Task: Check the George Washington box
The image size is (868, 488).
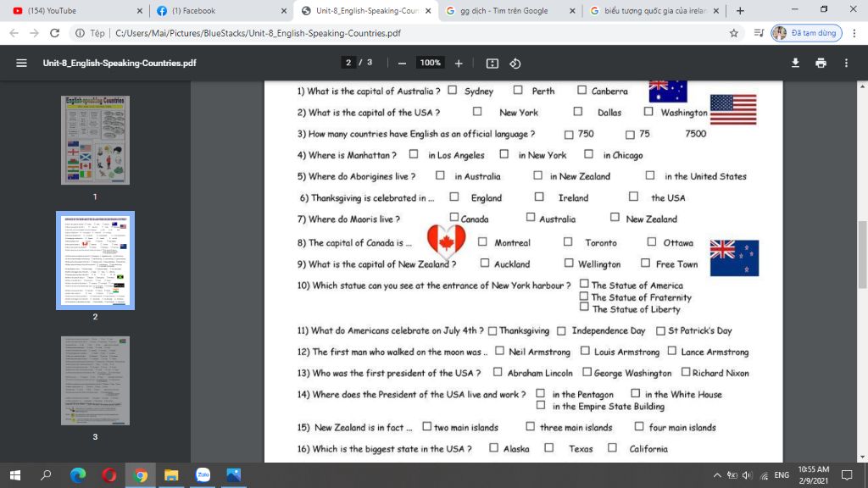Action: 587,372
